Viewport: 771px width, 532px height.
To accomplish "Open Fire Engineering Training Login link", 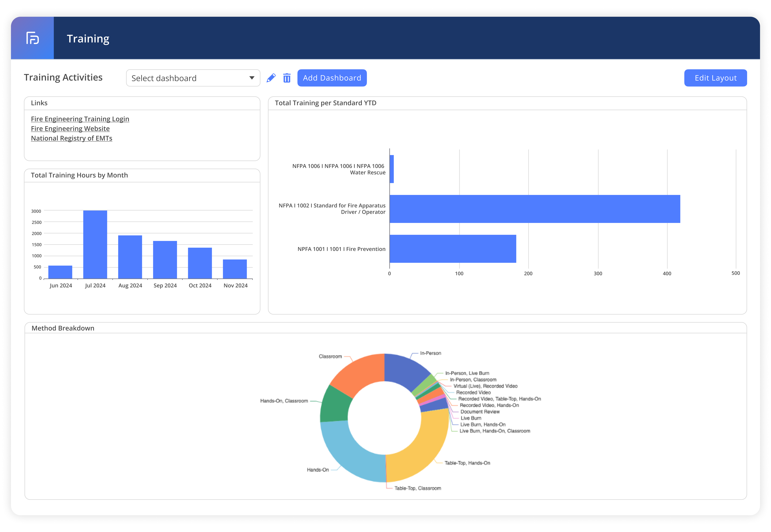I will pos(80,119).
